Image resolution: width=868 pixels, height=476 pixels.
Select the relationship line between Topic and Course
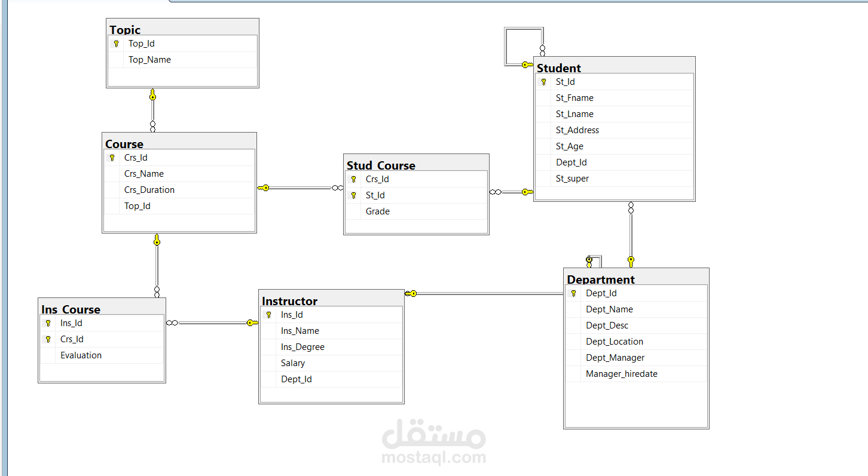pyautogui.click(x=153, y=110)
